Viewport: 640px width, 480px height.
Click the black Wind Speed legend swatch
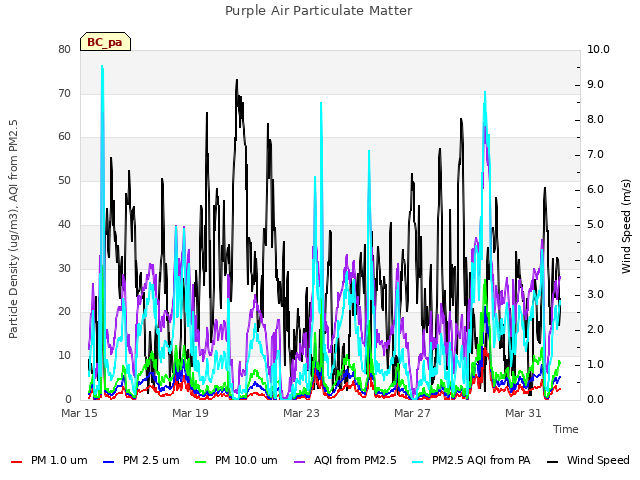coord(552,461)
